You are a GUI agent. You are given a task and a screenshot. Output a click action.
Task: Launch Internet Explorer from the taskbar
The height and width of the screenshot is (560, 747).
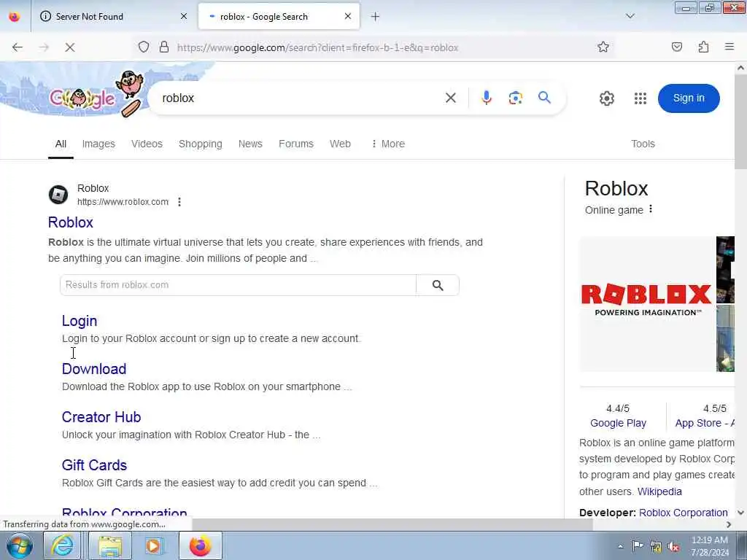point(63,545)
